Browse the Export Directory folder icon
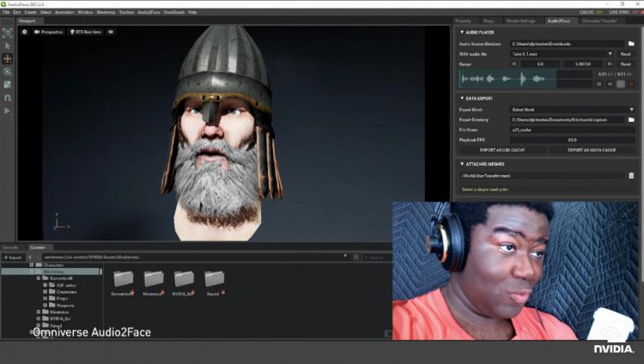644x364 pixels. [x=631, y=119]
